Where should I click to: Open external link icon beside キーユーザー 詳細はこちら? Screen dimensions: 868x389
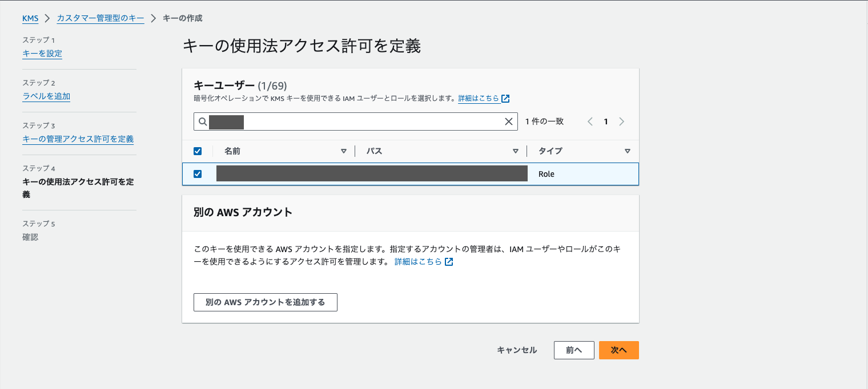pyautogui.click(x=505, y=98)
